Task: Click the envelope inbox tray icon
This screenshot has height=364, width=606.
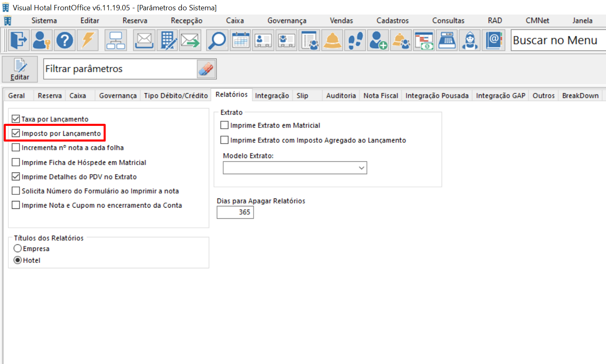Action: 144,40
